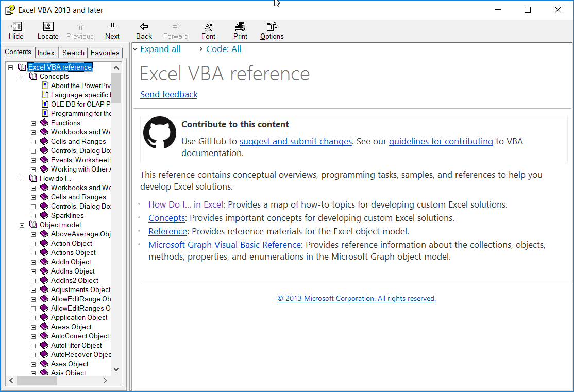Click the Areas Object book icon

(x=44, y=327)
